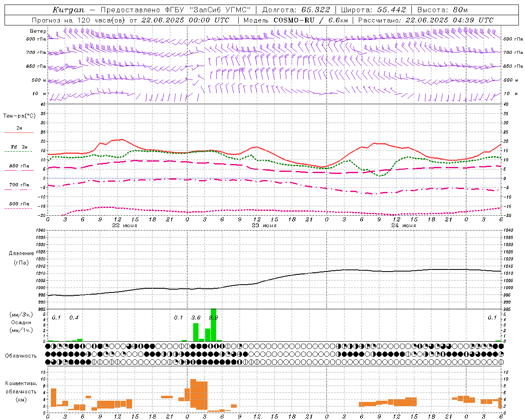Click the forecast start text Прогноз на 120 часа(ов)
Screen dimensions: 525x420
[79, 20]
